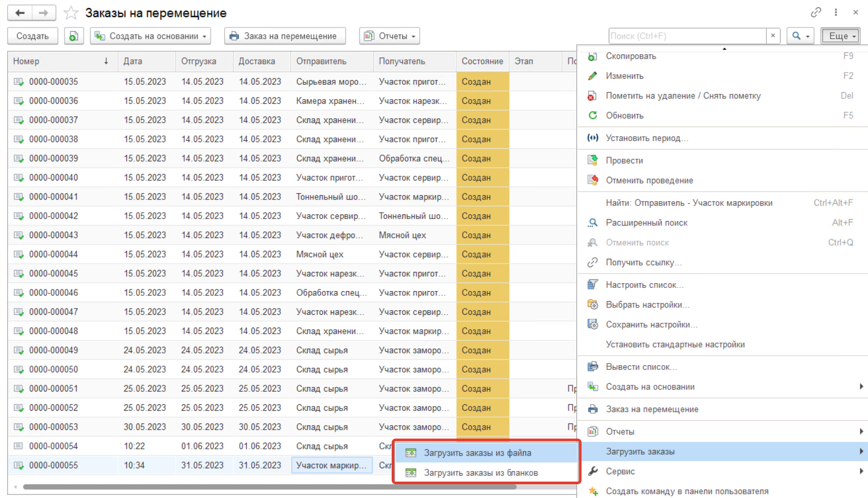Click the copy document icon next to Создать

pyautogui.click(x=74, y=36)
